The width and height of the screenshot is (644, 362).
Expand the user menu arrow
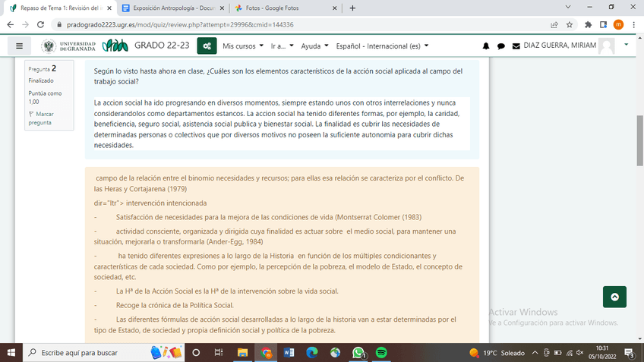[626, 44]
